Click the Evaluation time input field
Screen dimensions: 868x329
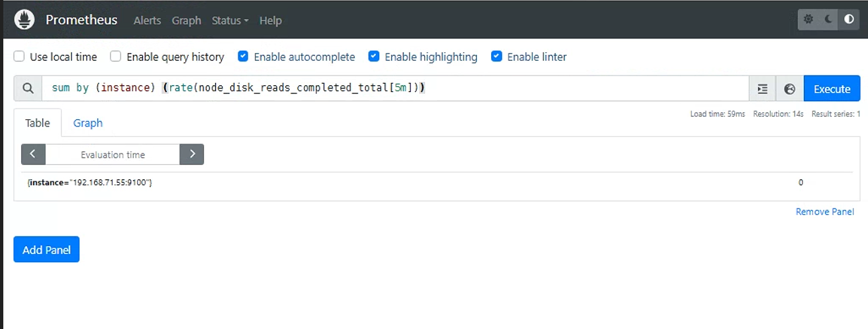pos(113,154)
